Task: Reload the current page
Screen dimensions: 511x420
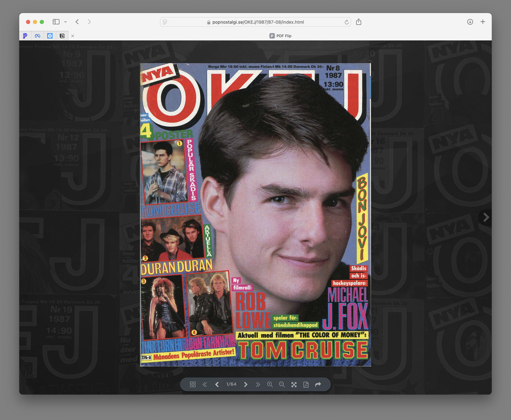Action: [347, 22]
